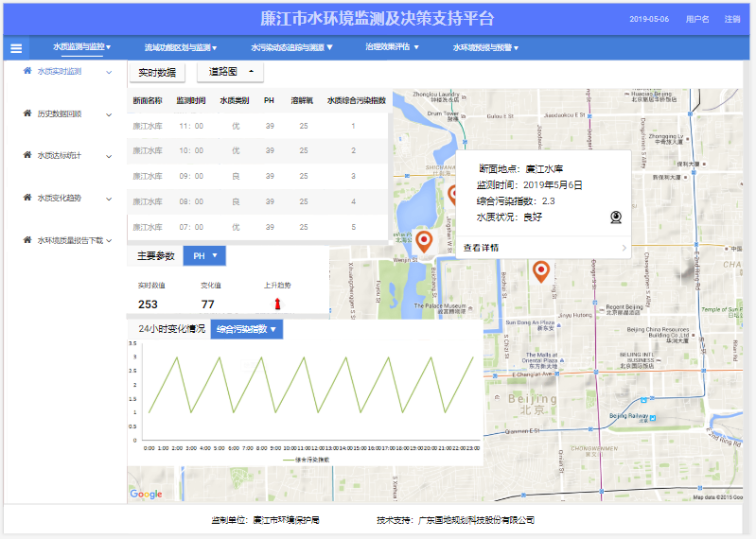Image resolution: width=756 pixels, height=539 pixels.
Task: Click home icon beside 水环境质量报告下载
Action: coord(27,240)
